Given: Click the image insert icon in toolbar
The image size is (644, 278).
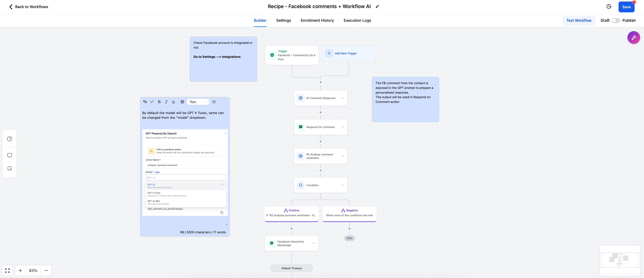Looking at the screenshot, I should 182,102.
